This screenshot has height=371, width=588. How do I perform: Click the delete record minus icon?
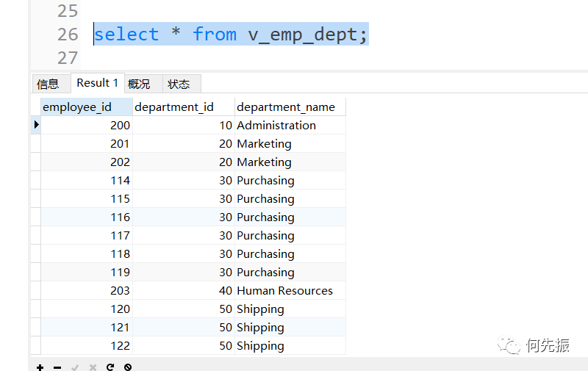click(57, 367)
